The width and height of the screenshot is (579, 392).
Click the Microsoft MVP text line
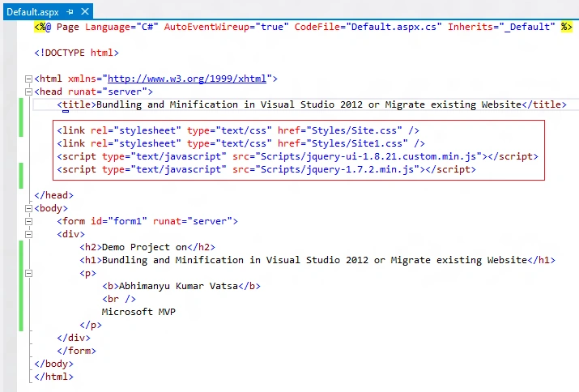coord(138,312)
